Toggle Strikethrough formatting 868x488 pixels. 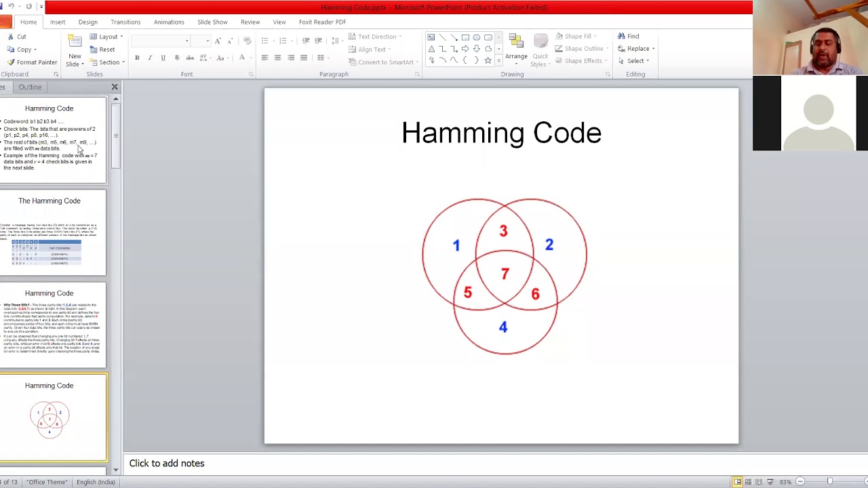click(x=190, y=58)
